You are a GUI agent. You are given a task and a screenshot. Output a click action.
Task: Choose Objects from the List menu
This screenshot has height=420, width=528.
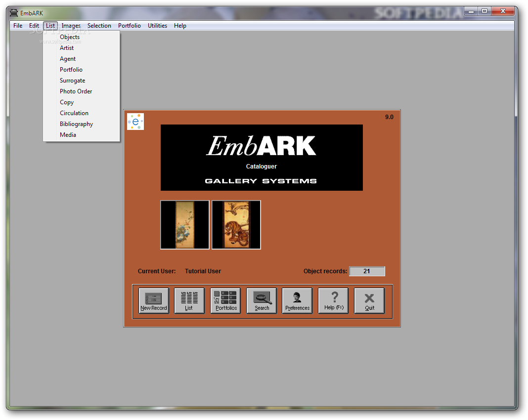click(82, 37)
